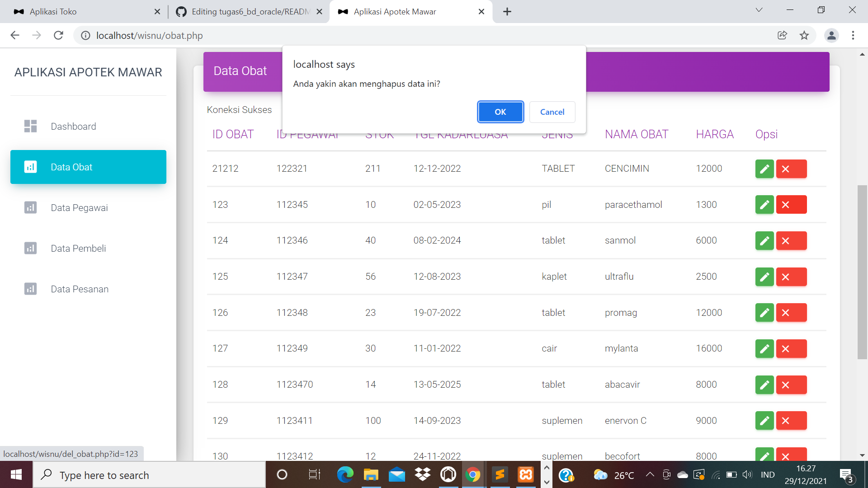
Task: Click the Windows search field
Action: click(x=149, y=475)
